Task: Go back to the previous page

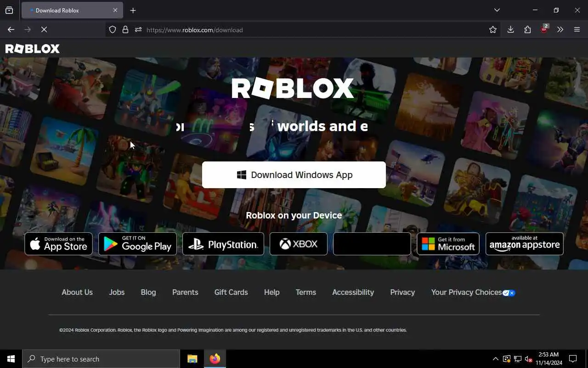Action: coord(11,29)
